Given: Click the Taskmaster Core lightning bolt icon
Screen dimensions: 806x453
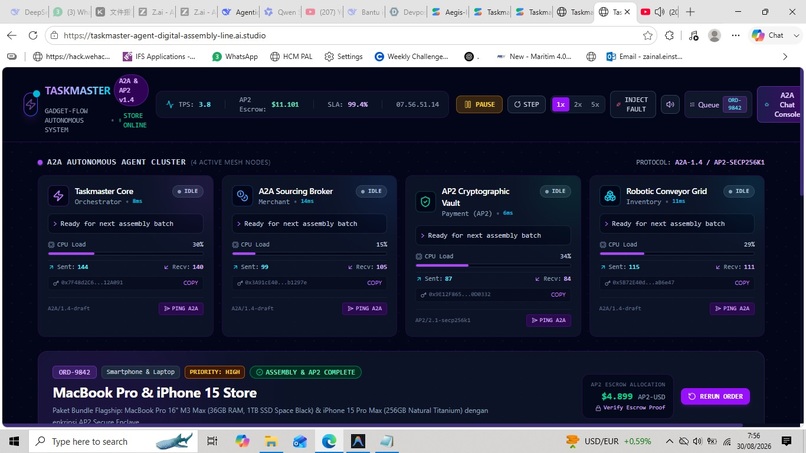Looking at the screenshot, I should (58, 196).
